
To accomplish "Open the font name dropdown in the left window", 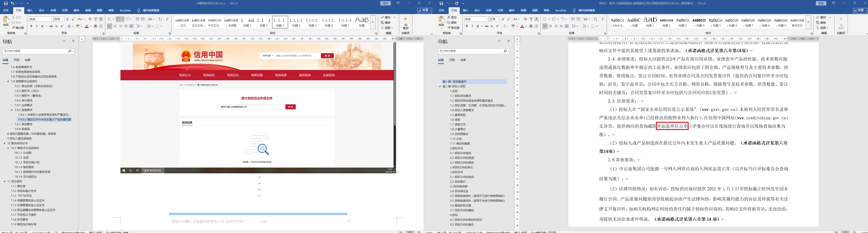I will [x=51, y=19].
